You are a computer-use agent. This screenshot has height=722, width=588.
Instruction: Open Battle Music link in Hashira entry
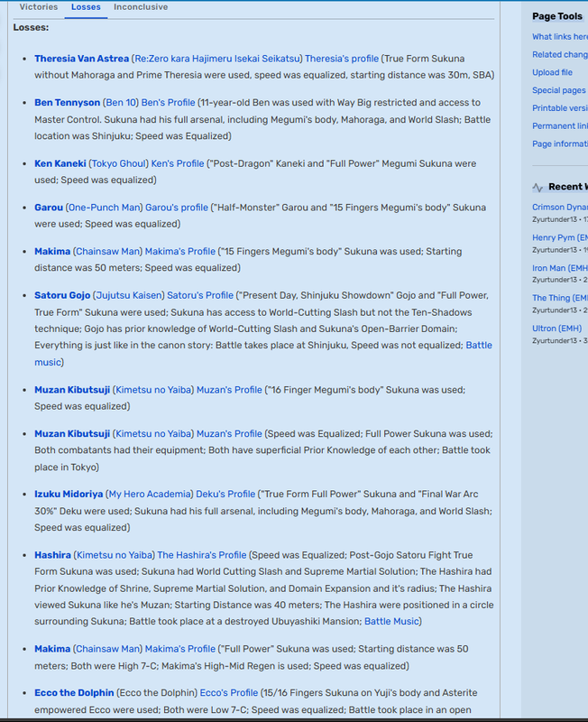coord(391,622)
